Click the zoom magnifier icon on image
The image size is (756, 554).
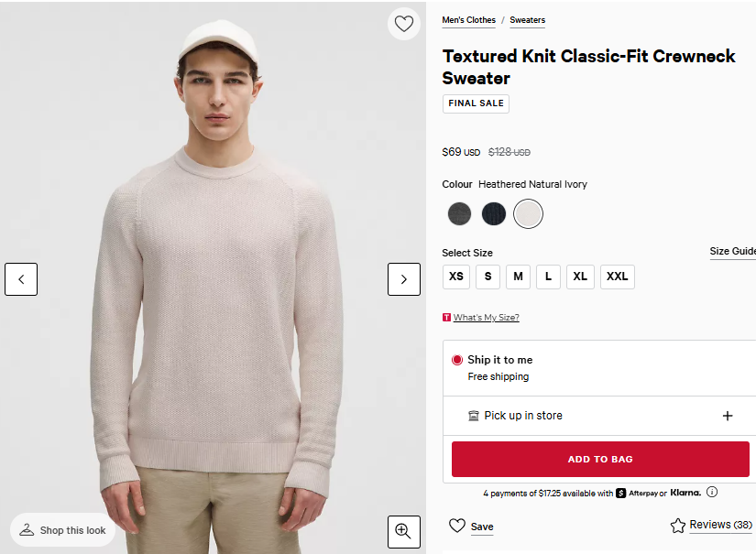[x=403, y=530]
